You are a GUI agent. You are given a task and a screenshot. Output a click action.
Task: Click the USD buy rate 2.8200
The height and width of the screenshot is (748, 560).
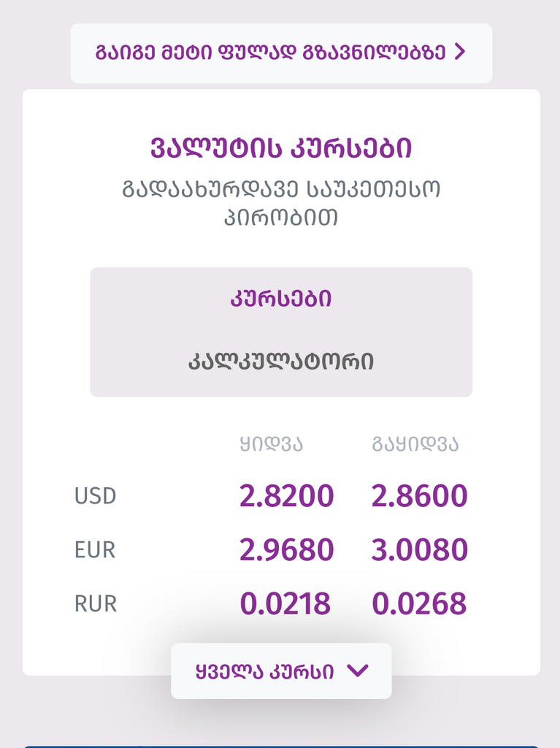pyautogui.click(x=286, y=496)
